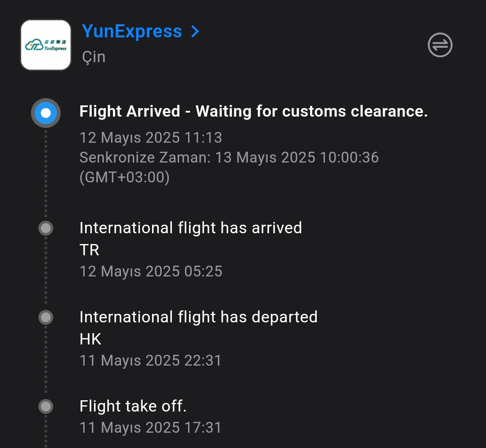Expand carrier details via the blue chevron
This screenshot has height=448, width=486.
coord(195,32)
